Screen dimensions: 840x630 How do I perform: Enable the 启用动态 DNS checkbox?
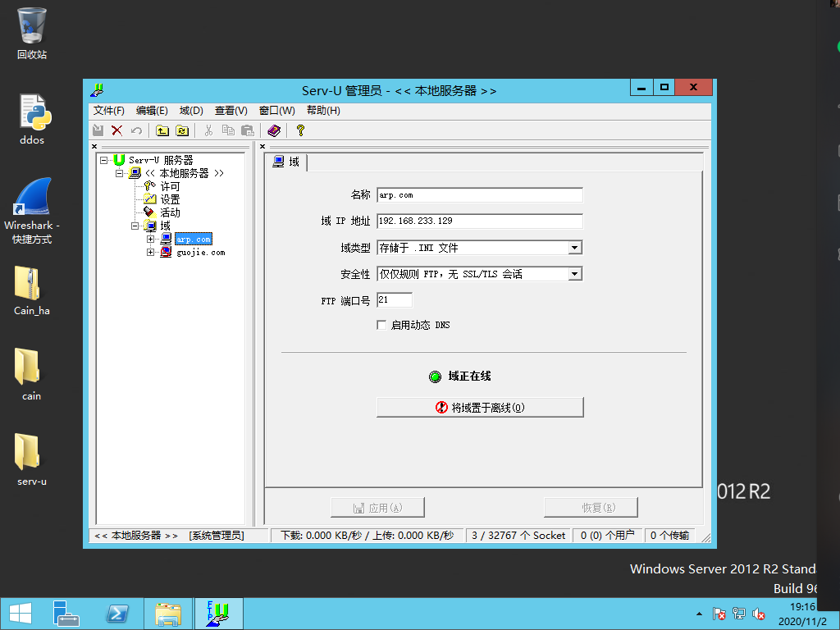(x=381, y=325)
